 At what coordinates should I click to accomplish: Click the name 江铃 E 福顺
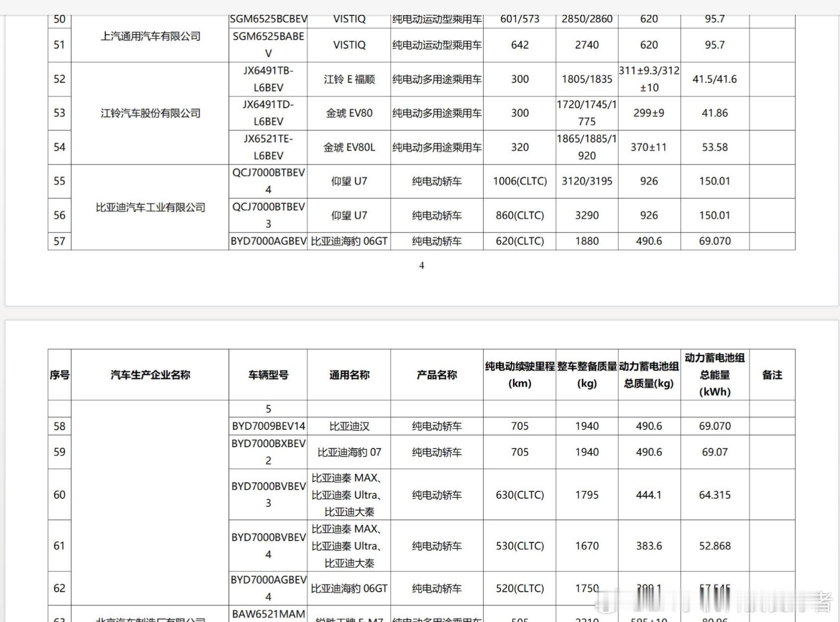coord(349,79)
